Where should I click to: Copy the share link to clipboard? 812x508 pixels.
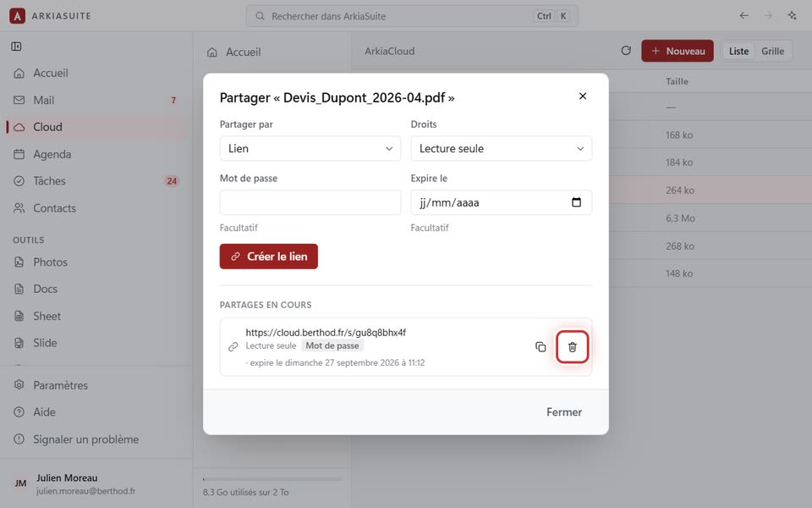[540, 347]
